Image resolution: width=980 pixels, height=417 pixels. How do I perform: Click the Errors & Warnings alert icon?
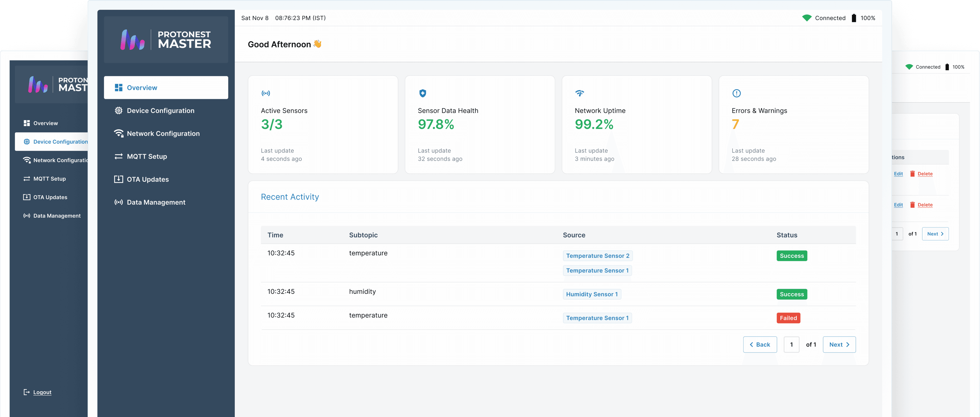click(x=737, y=93)
